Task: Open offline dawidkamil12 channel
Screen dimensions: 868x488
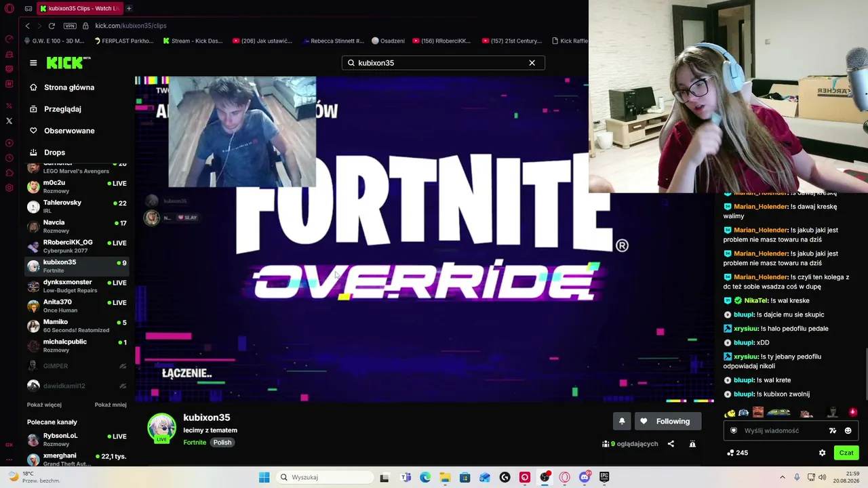Action: coord(77,386)
